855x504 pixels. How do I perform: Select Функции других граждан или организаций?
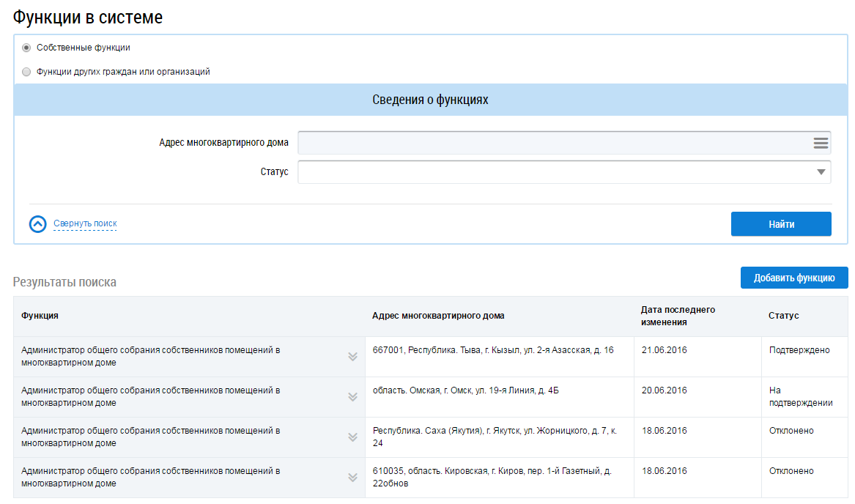pyautogui.click(x=27, y=72)
